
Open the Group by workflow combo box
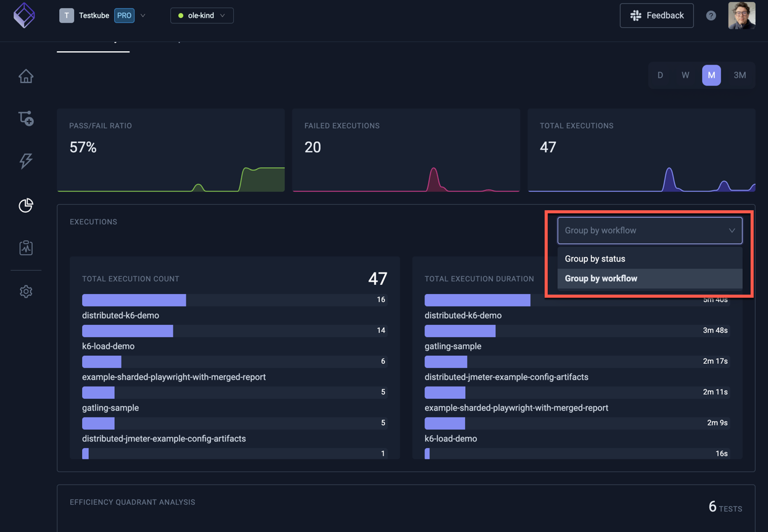click(650, 231)
